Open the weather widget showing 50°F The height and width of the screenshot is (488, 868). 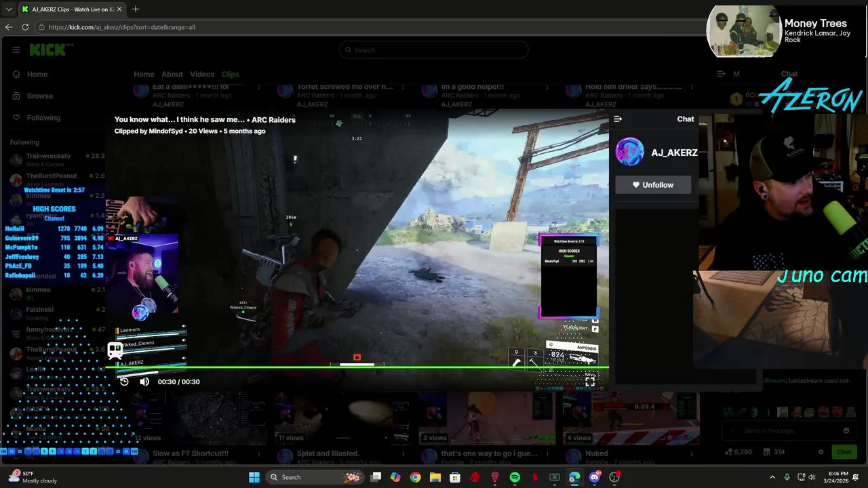click(x=34, y=477)
